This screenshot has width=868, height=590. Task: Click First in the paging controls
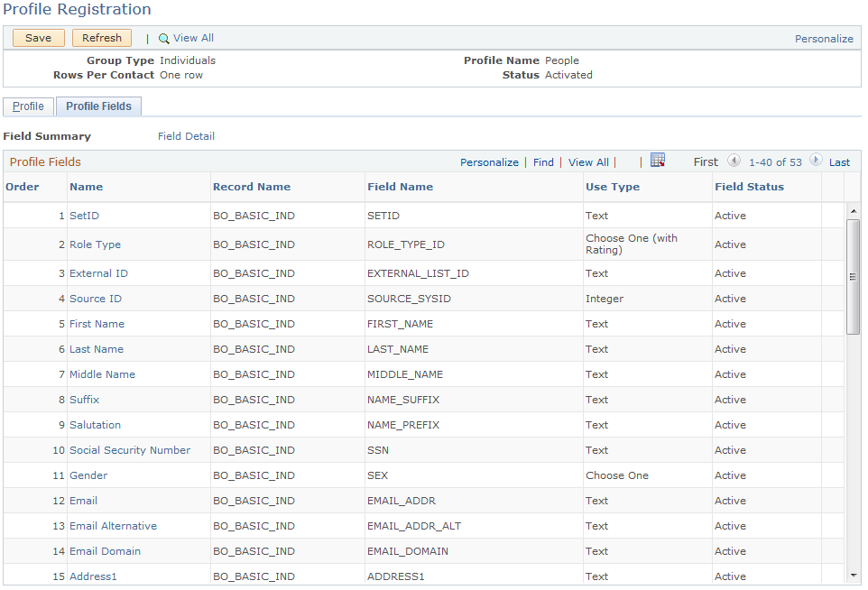coord(706,162)
